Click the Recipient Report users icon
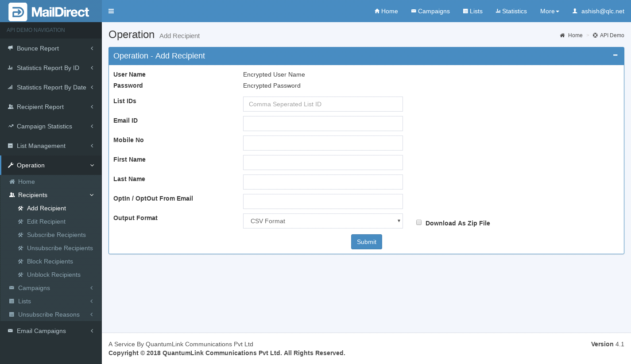This screenshot has height=364, width=631. 11,107
